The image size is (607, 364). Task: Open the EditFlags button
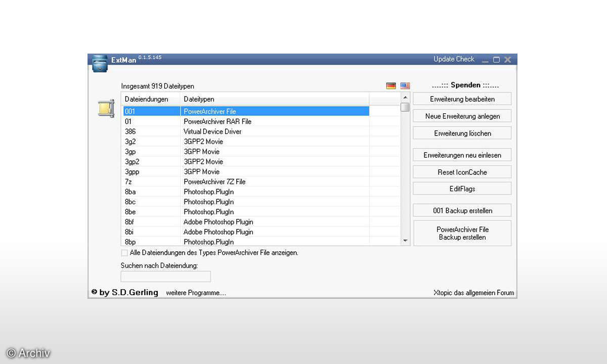462,189
